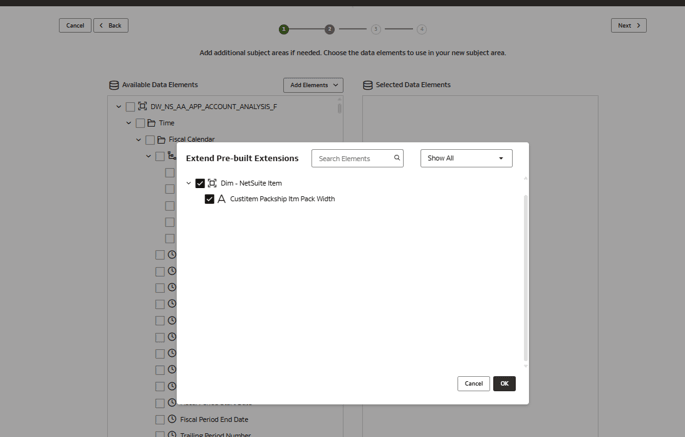685x437 pixels.
Task: Click the text attribute icon for Pack Width
Action: (221, 199)
